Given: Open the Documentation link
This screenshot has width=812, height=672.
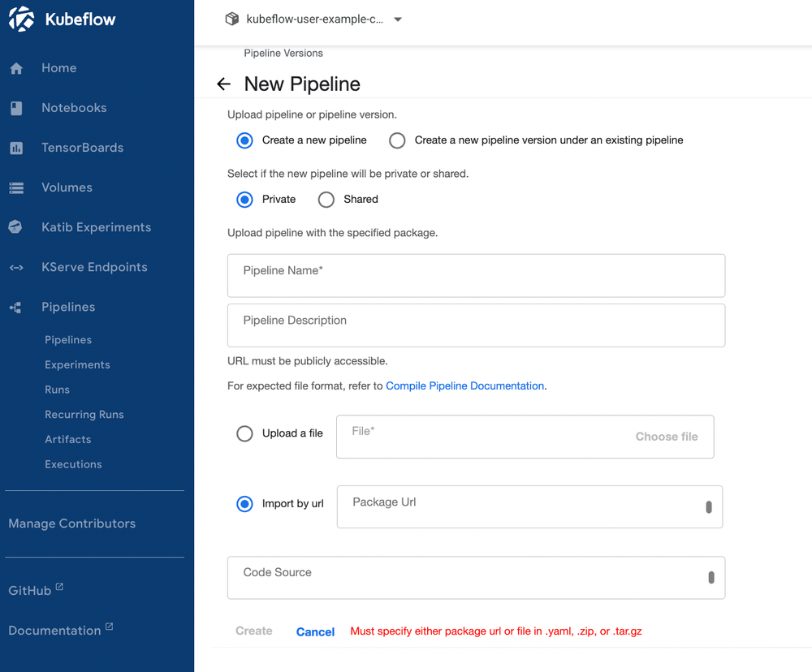Looking at the screenshot, I should [x=54, y=630].
